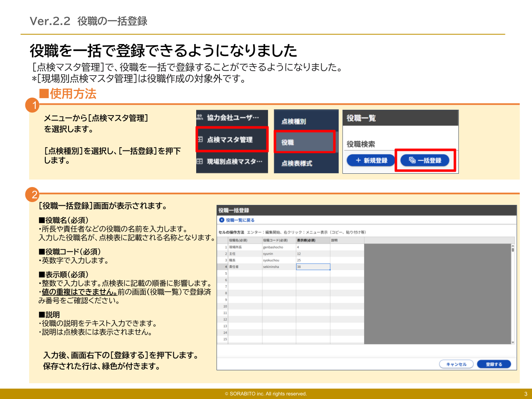This screenshot has width=532, height=399.
Task: Click the 協力会社ユーザ people icon
Action: tap(200, 117)
